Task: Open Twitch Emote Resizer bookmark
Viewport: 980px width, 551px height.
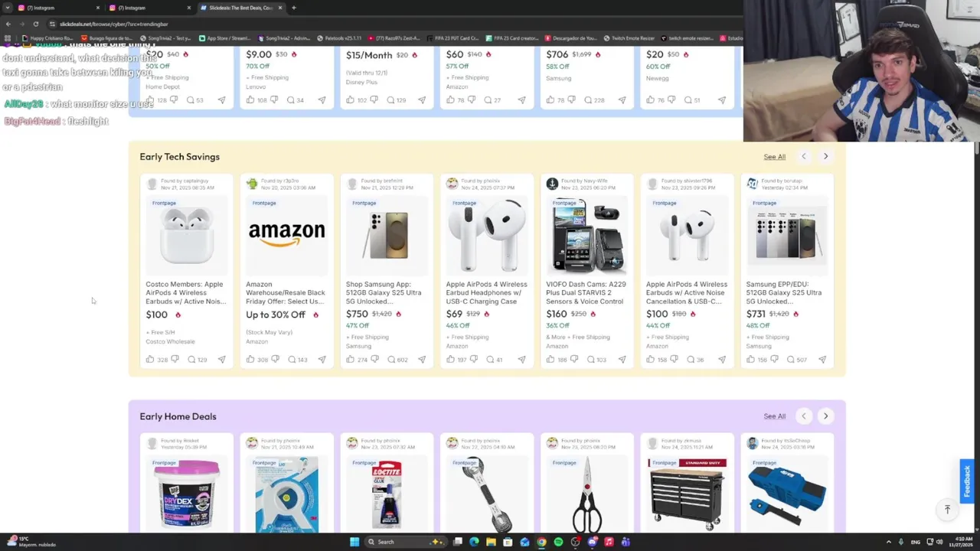Action: click(629, 38)
